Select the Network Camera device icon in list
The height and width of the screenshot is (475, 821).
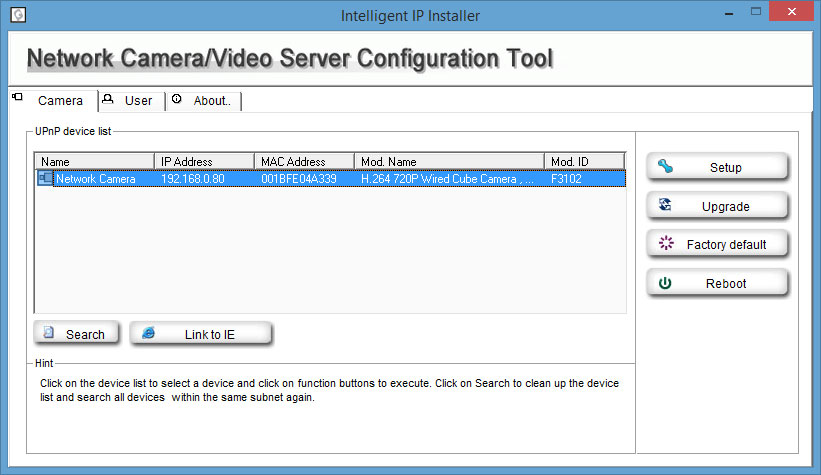45,179
